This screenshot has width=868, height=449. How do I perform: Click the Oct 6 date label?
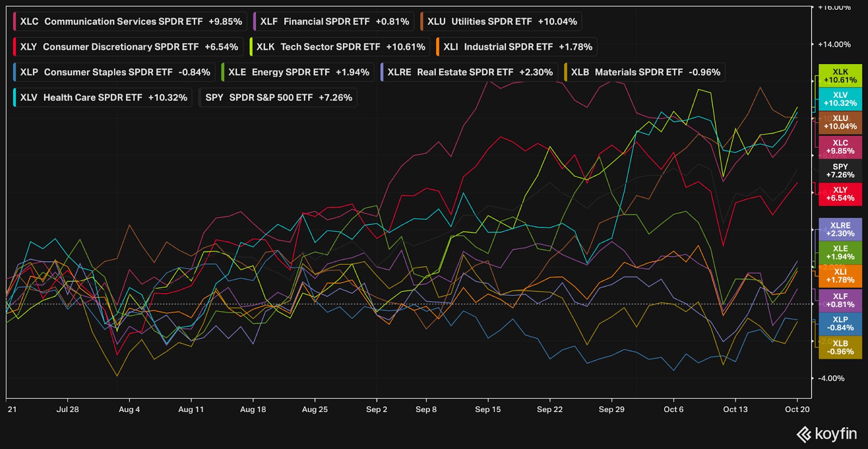[x=674, y=409]
